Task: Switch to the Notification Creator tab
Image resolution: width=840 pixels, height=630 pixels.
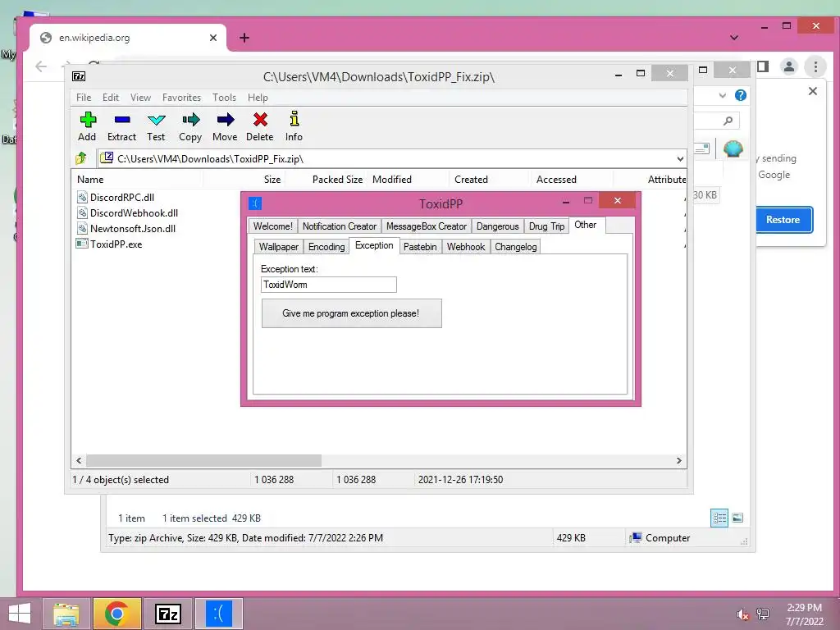Action: tap(339, 226)
